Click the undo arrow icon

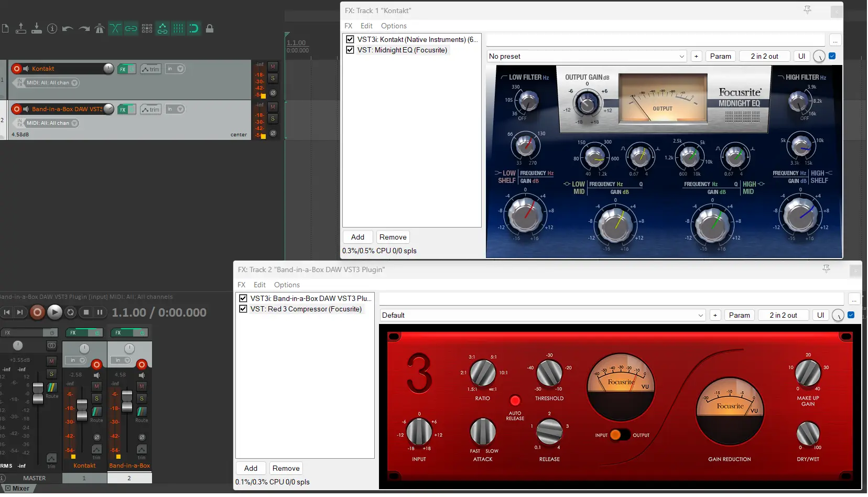[68, 29]
